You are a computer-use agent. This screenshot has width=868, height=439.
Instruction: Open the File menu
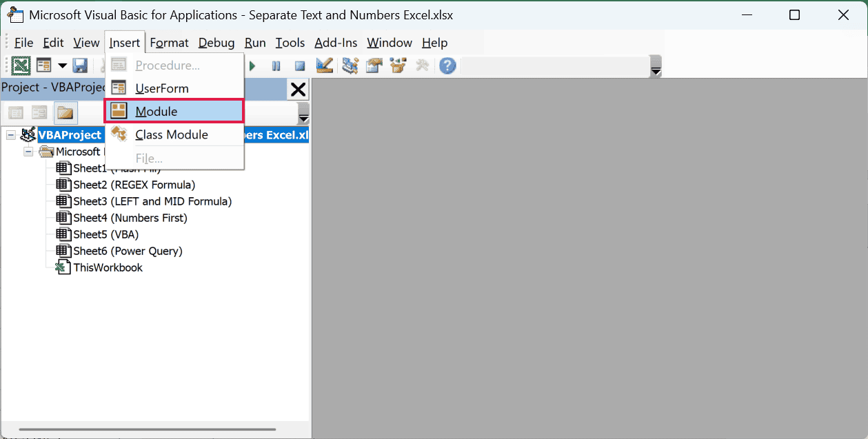tap(23, 43)
